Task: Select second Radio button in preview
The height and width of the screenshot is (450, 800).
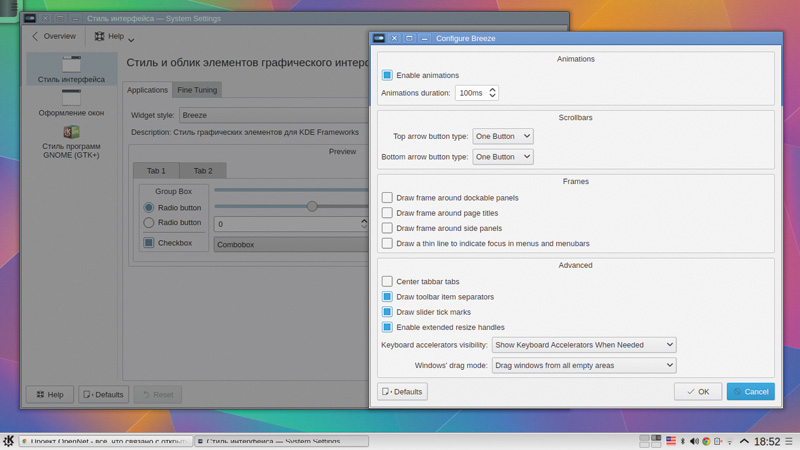Action: tap(148, 222)
